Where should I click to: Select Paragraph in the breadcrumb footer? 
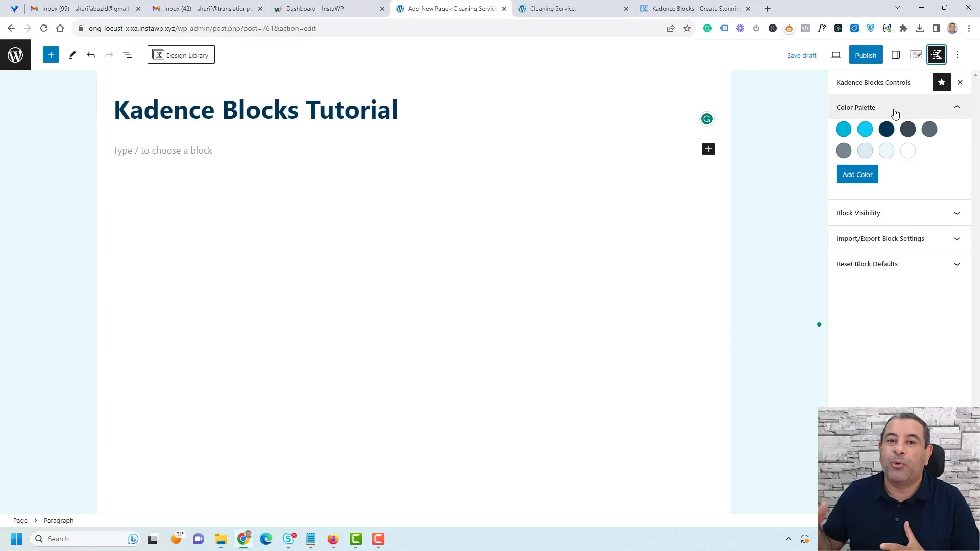pos(59,520)
